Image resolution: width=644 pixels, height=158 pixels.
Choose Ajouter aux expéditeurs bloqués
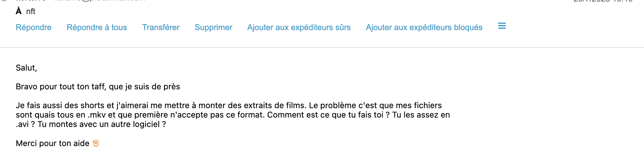(424, 27)
